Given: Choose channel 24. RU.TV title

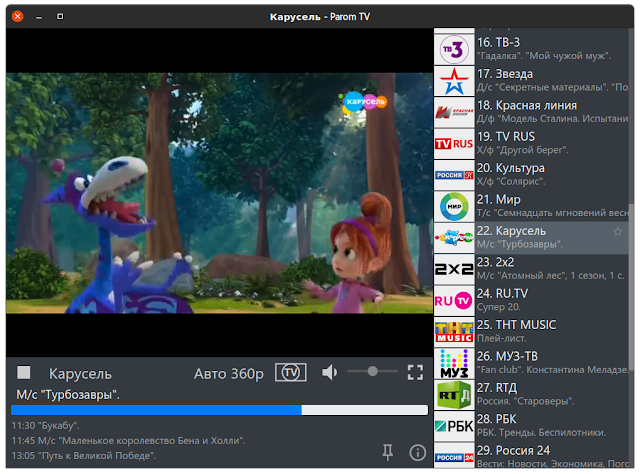Looking at the screenshot, I should point(502,293).
